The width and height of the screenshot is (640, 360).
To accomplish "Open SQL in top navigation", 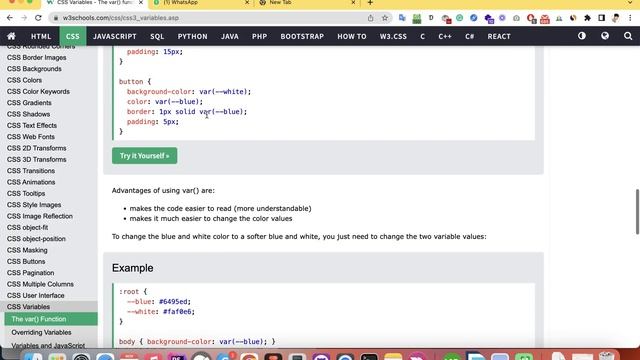I will coord(157,36).
